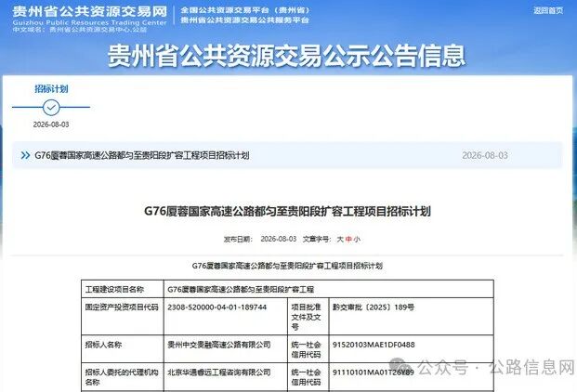Set article font size to 小
Image resolution: width=577 pixels, height=392 pixels.
pos(357,239)
